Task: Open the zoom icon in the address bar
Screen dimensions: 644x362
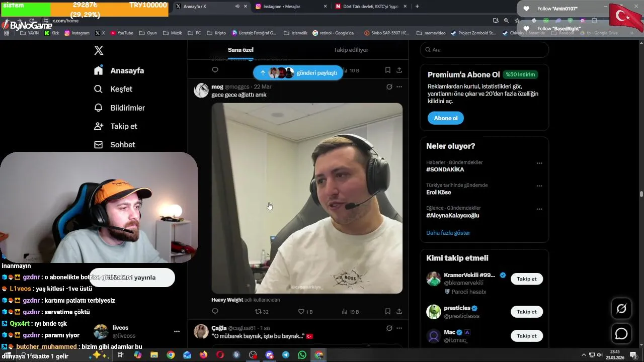Action: 506,21
